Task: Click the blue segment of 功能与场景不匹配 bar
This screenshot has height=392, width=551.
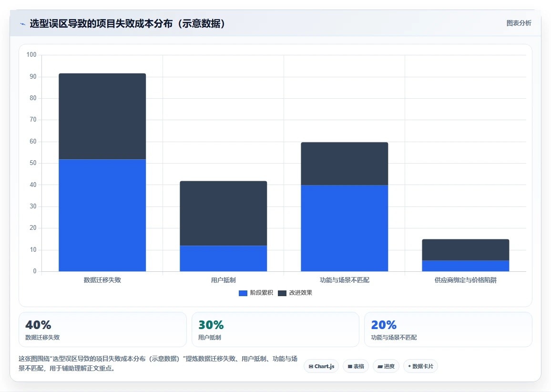Action: 344,228
